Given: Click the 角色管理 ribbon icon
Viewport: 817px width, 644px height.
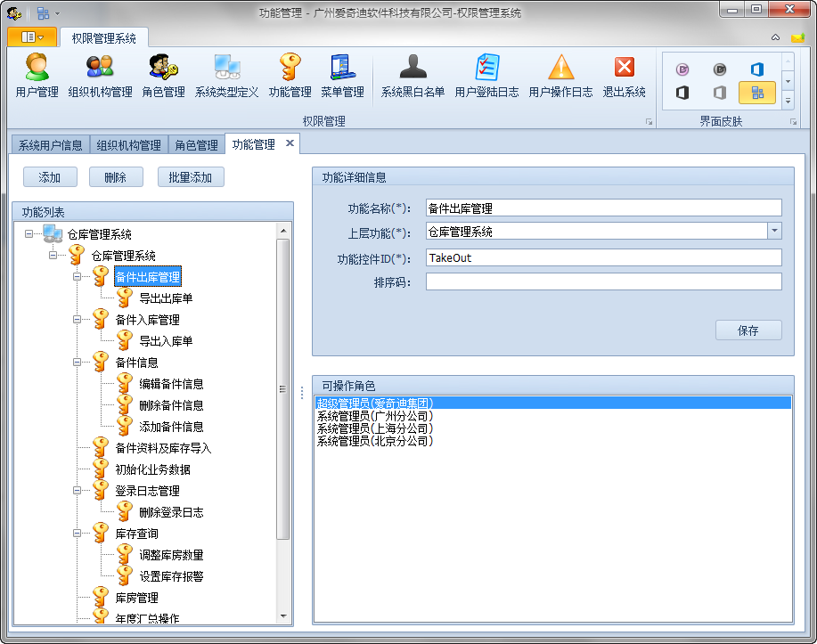Looking at the screenshot, I should [x=163, y=76].
